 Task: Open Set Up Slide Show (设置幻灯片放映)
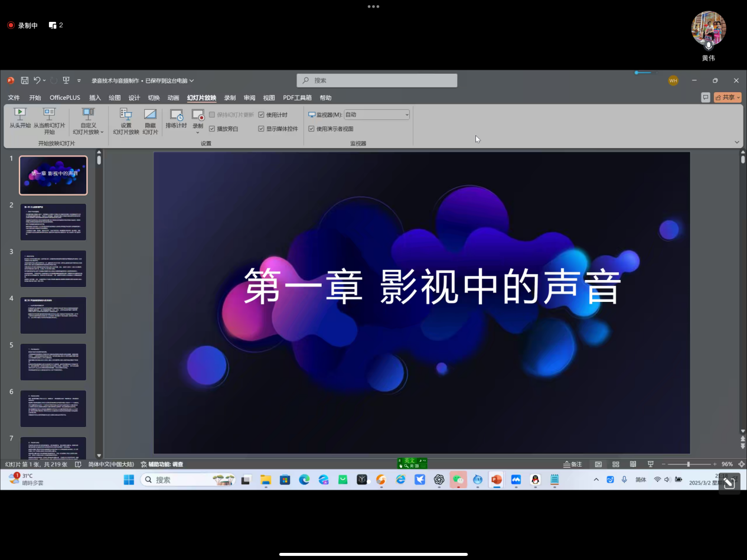[126, 121]
